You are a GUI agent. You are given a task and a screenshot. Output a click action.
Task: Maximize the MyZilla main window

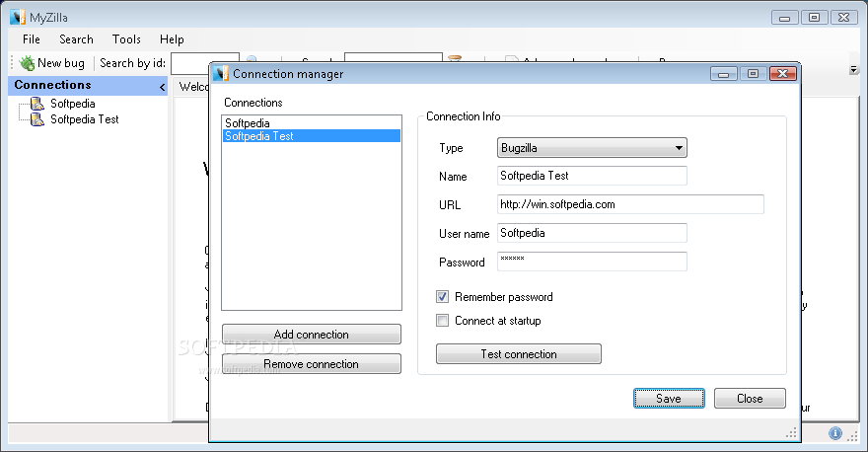[x=815, y=18]
